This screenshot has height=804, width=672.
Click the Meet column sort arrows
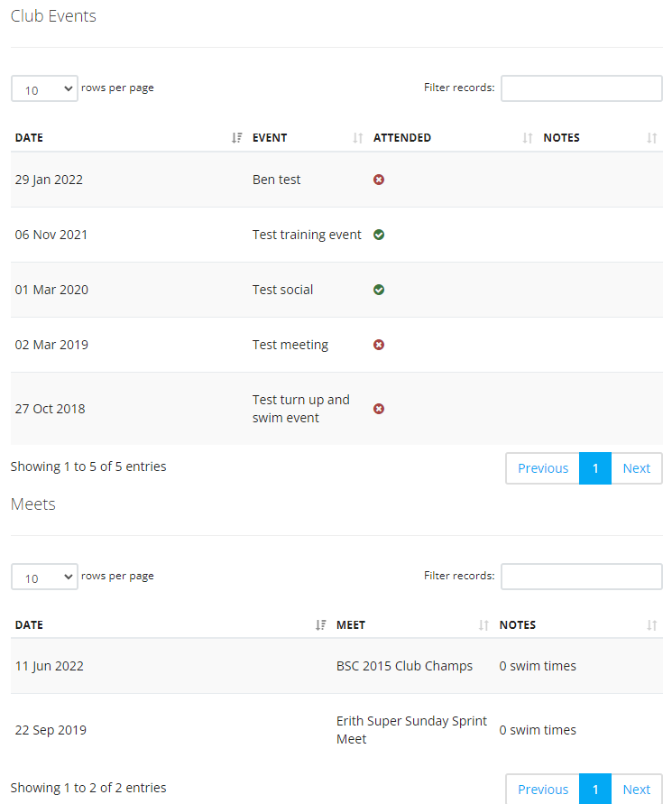tap(483, 625)
